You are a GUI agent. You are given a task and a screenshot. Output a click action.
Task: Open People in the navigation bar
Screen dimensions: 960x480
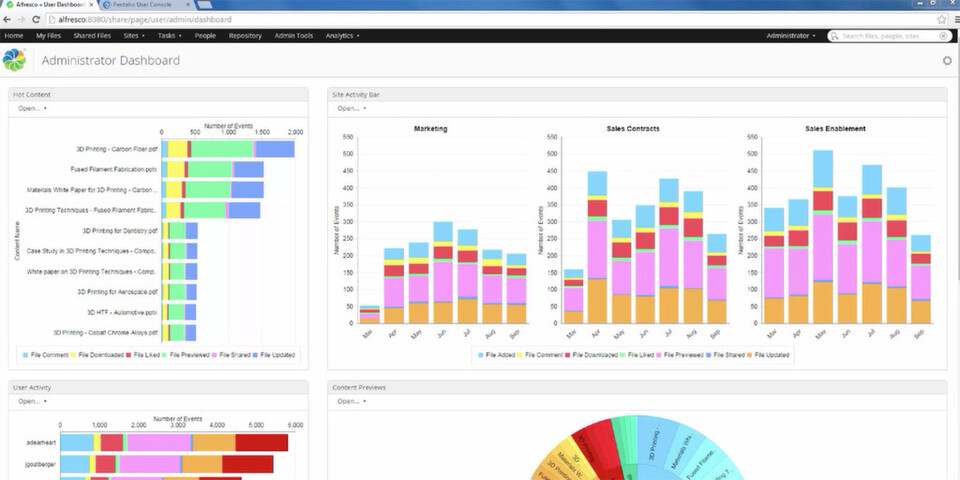(x=205, y=36)
